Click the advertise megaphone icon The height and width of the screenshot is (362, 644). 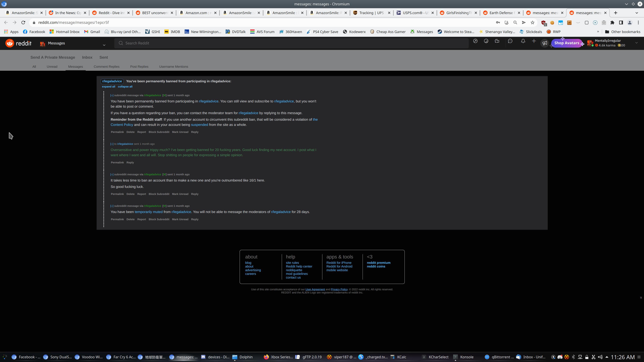tap(545, 43)
